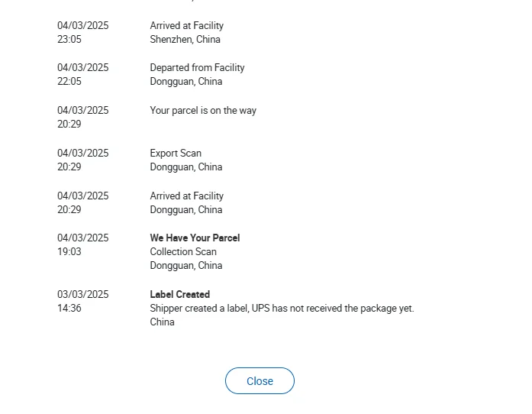The height and width of the screenshot is (414, 532).
Task: Click the "Collection Scan" status line
Action: coord(183,251)
